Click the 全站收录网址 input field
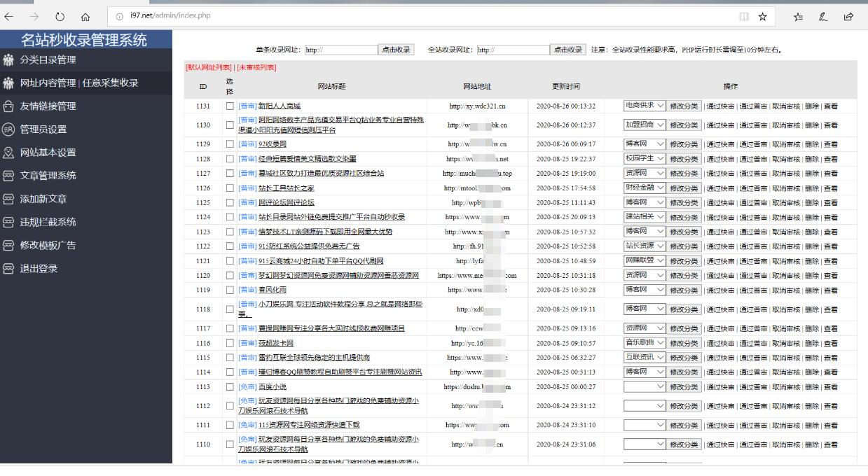This screenshot has width=868, height=476. pyautogui.click(x=512, y=50)
